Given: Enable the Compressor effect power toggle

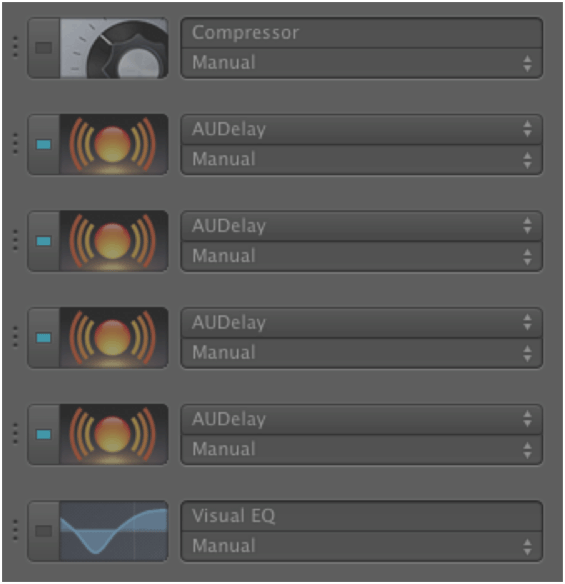Looking at the screenshot, I should 44,48.
